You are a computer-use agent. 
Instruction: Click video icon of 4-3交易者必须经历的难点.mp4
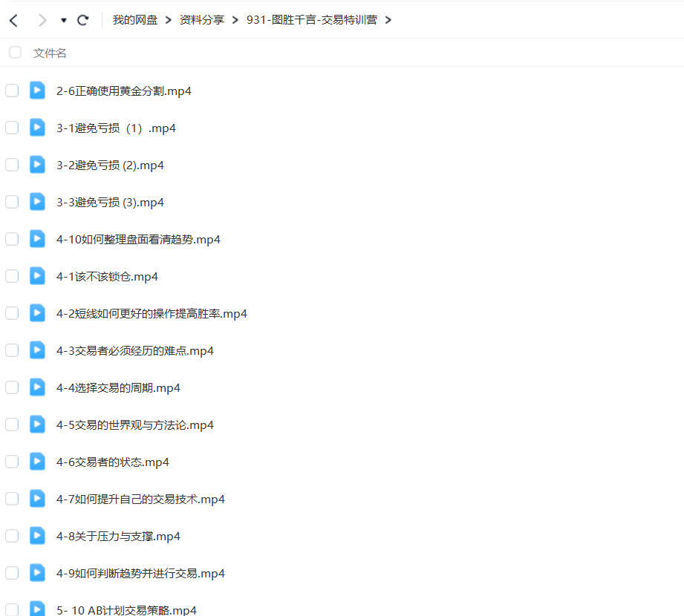pos(37,350)
